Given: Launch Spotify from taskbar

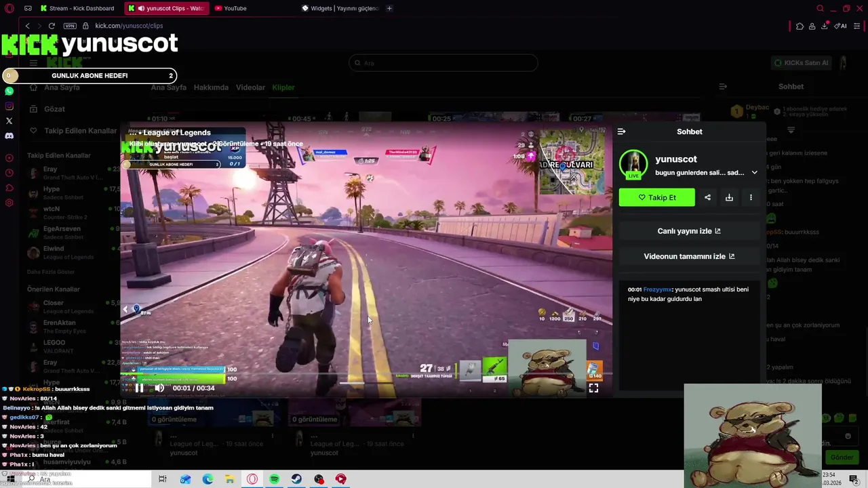Looking at the screenshot, I should (x=274, y=479).
